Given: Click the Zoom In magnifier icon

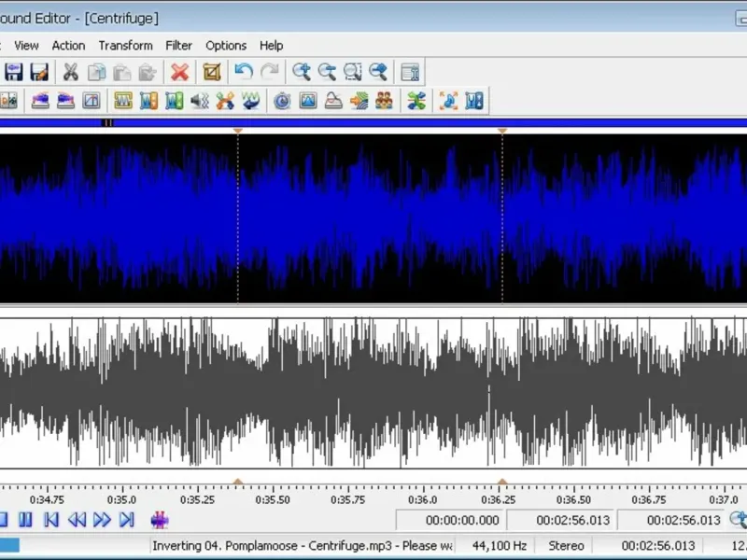Looking at the screenshot, I should [x=301, y=72].
